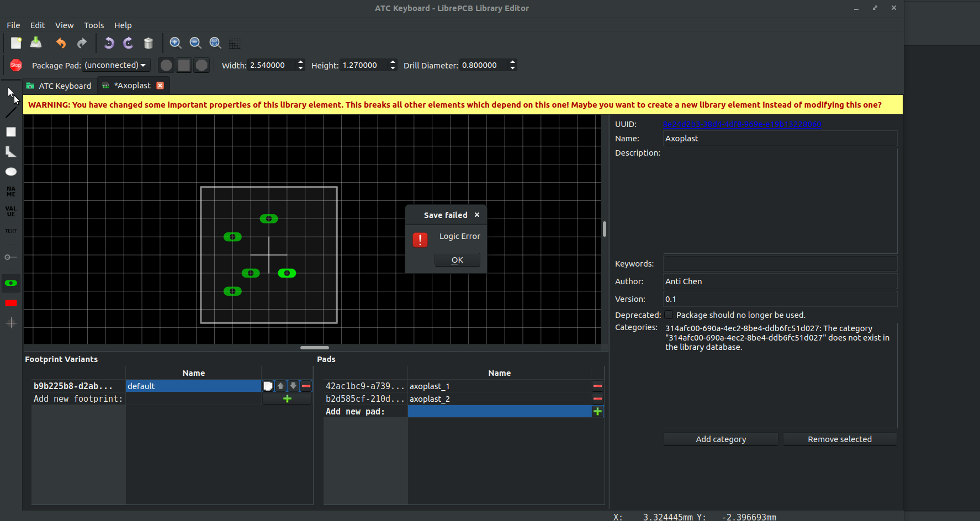
Task: Select the hole tool
Action: click(11, 257)
